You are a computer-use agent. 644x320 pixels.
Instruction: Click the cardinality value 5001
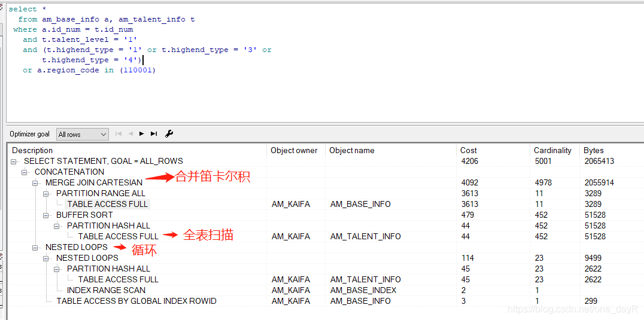tap(544, 161)
